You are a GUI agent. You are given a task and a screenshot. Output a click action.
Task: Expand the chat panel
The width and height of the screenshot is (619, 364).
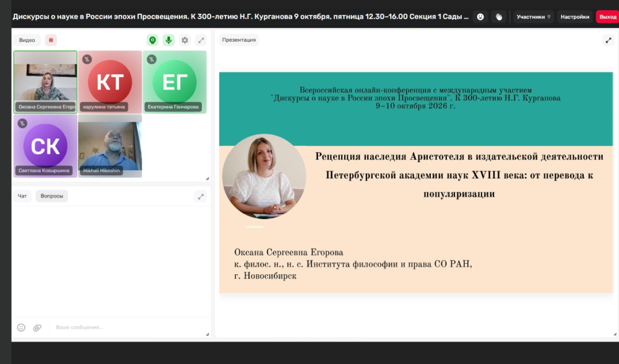pos(201,196)
